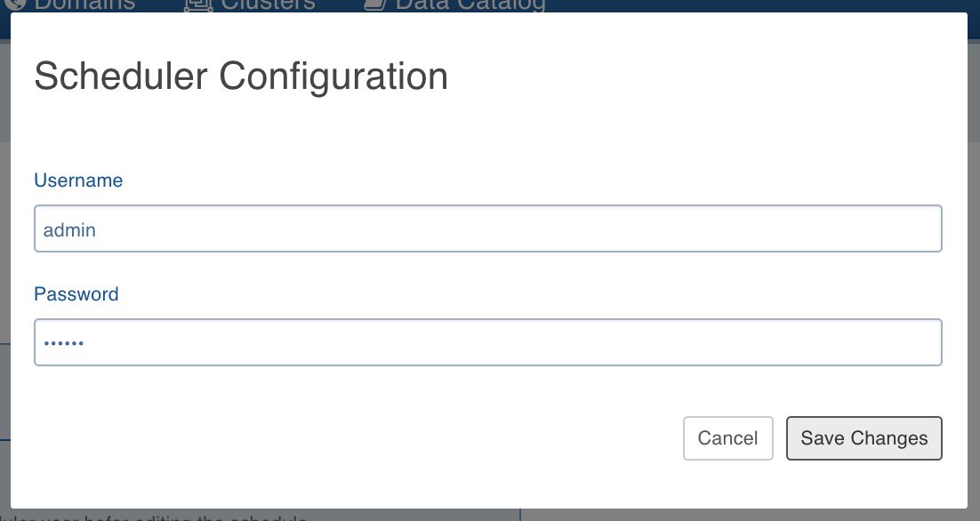The image size is (980, 521).
Task: Focus the Username input field
Action: 487,228
